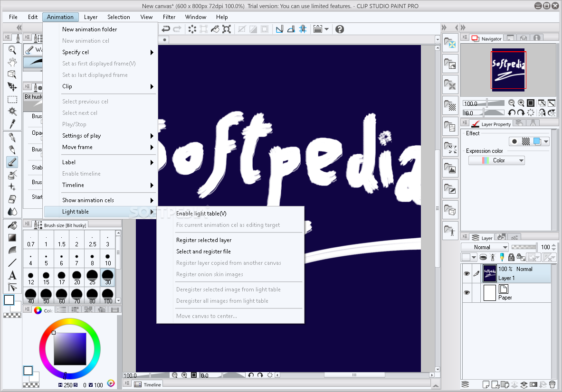Hide the Paper layer eye icon
The height and width of the screenshot is (392, 562).
(x=467, y=292)
